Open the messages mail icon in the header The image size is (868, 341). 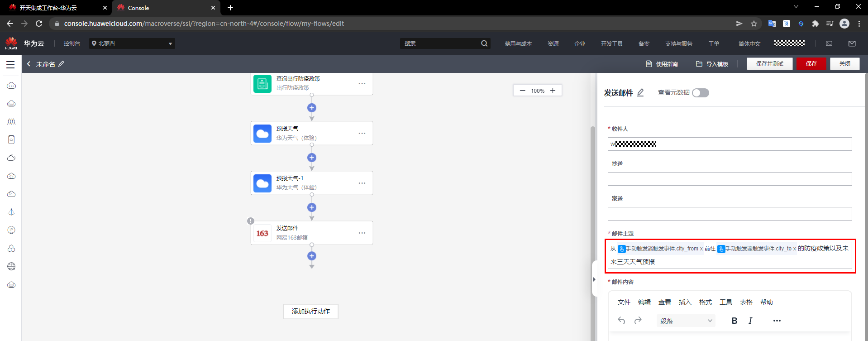click(852, 43)
